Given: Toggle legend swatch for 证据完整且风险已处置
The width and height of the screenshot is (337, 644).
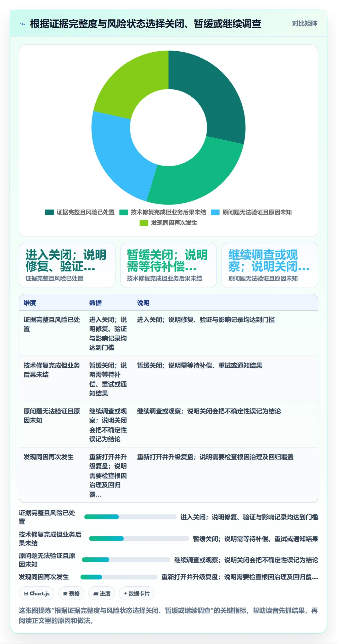Looking at the screenshot, I should pos(50,212).
